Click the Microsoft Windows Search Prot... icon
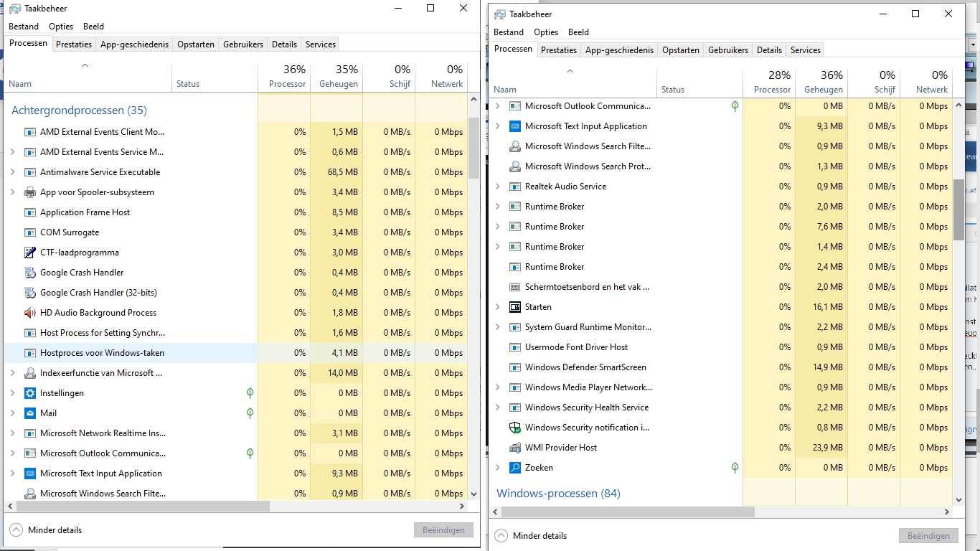980x551 pixels. coord(515,166)
